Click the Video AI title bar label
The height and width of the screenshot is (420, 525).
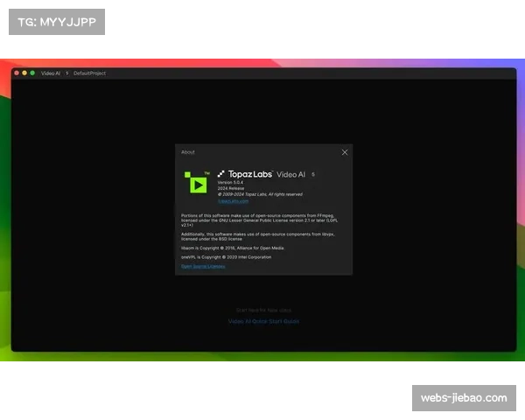pos(51,73)
